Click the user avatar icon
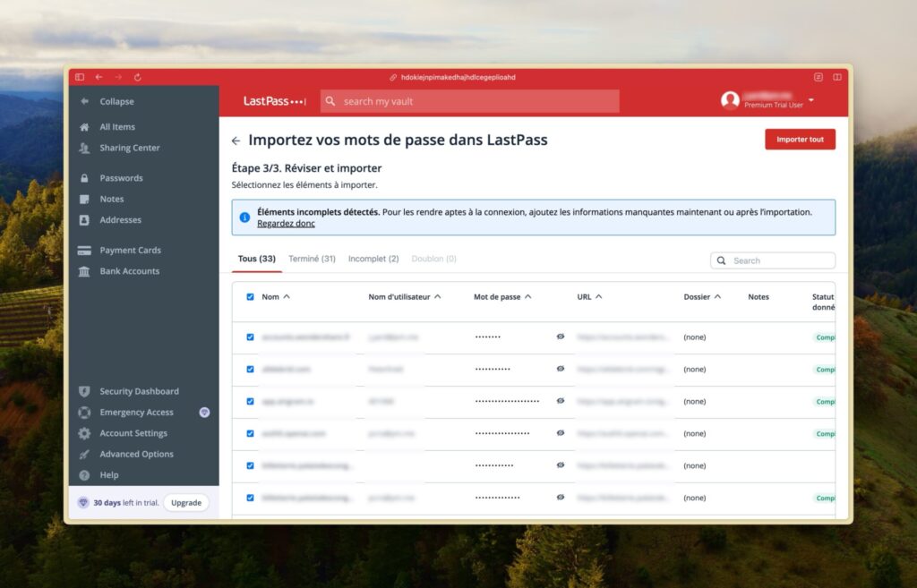Image resolution: width=917 pixels, height=588 pixels. click(x=730, y=100)
